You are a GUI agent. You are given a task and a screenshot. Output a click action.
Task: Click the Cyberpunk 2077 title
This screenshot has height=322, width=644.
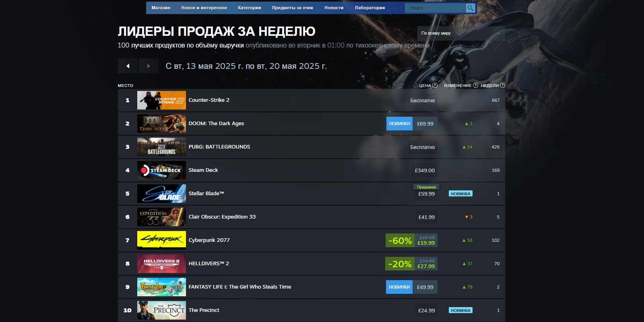[x=209, y=240]
